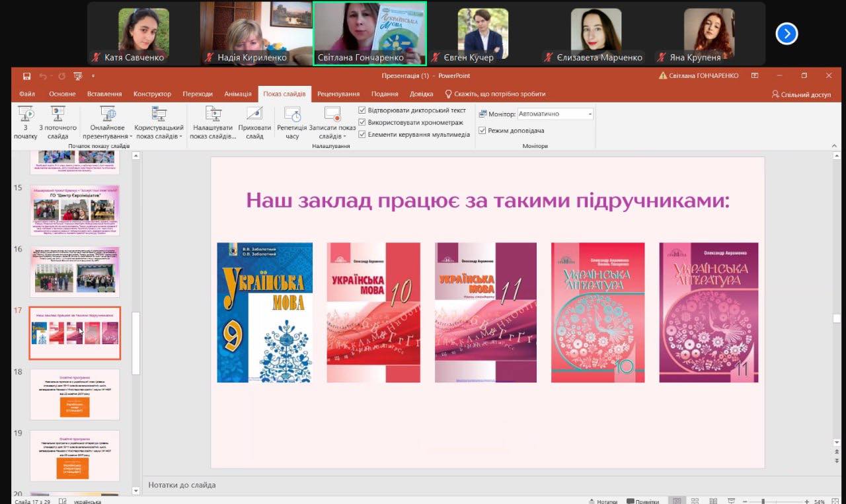The height and width of the screenshot is (504, 846).
Task: Show more meeting participants with the blue arrow
Action: [x=787, y=33]
